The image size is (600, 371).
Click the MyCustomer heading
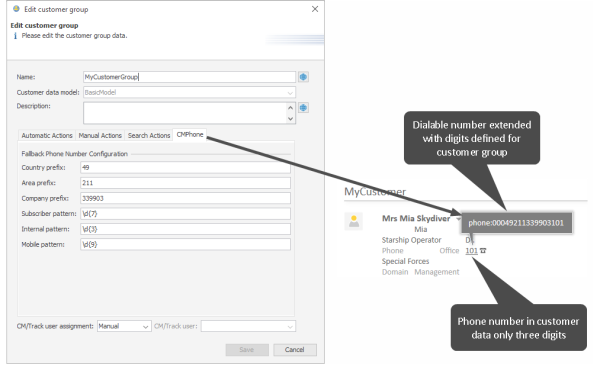point(375,191)
